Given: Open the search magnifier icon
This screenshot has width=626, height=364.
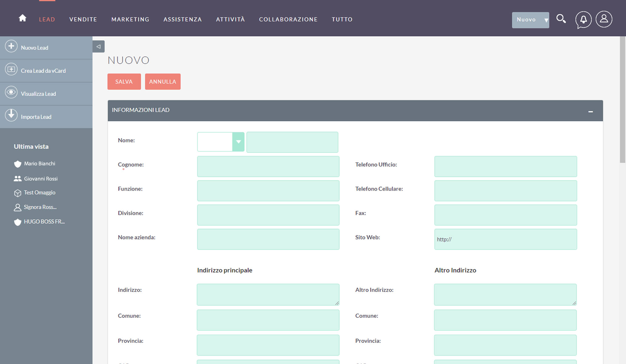Looking at the screenshot, I should (x=561, y=19).
